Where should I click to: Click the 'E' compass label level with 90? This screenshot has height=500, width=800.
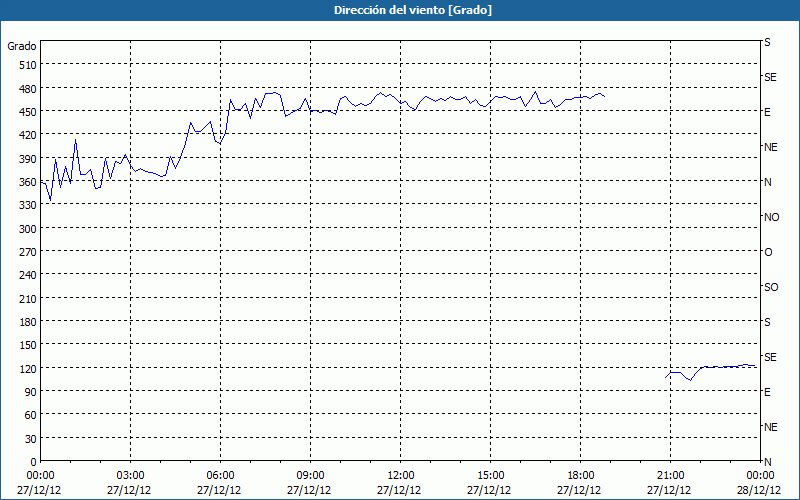(x=767, y=392)
